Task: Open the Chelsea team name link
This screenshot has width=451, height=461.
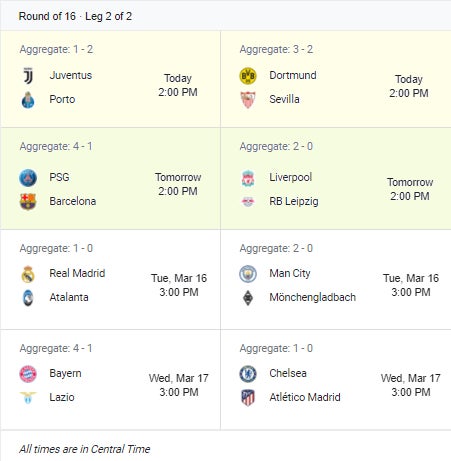Action: coord(288,373)
